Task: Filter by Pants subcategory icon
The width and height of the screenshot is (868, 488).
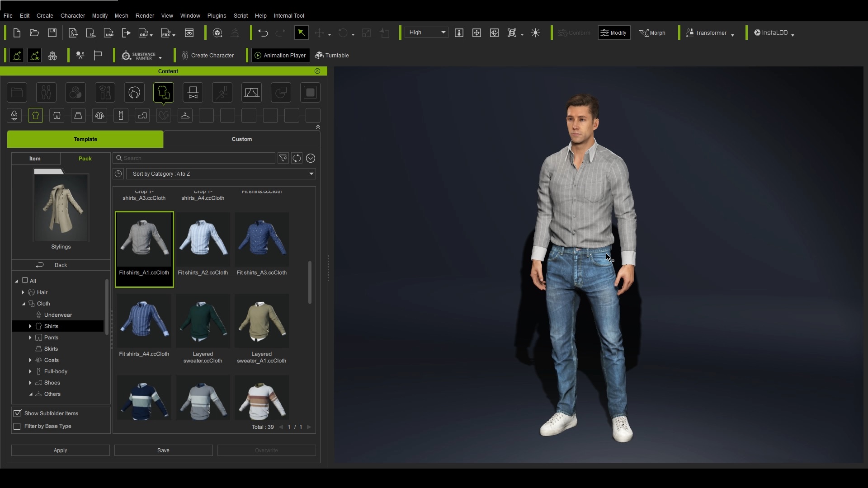Action: [x=57, y=116]
